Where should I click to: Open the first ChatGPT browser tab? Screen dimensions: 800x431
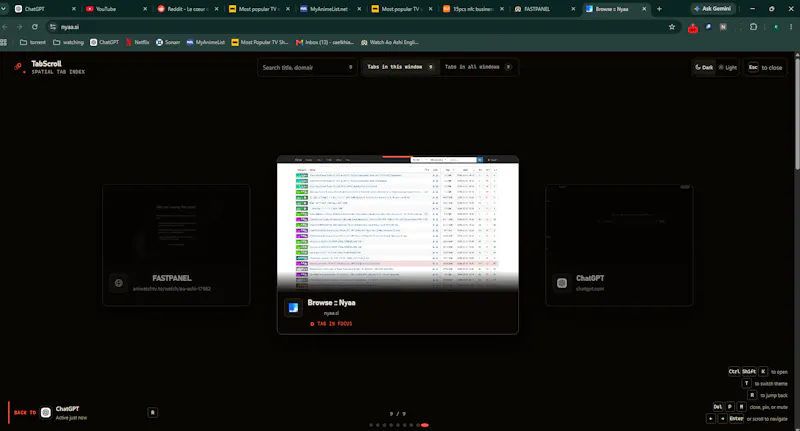click(x=44, y=9)
